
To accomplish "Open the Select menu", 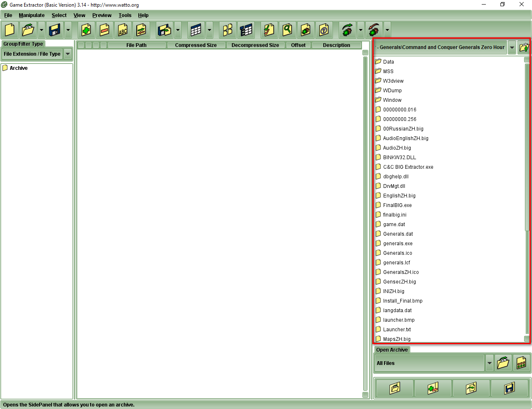I will point(59,15).
